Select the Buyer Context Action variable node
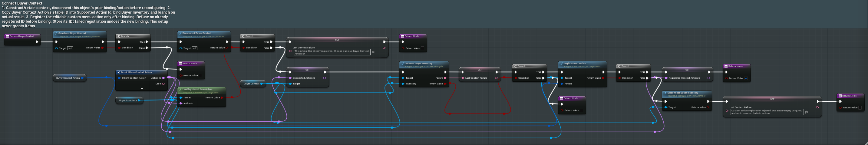The width and height of the screenshot is (868, 145). click(69, 78)
